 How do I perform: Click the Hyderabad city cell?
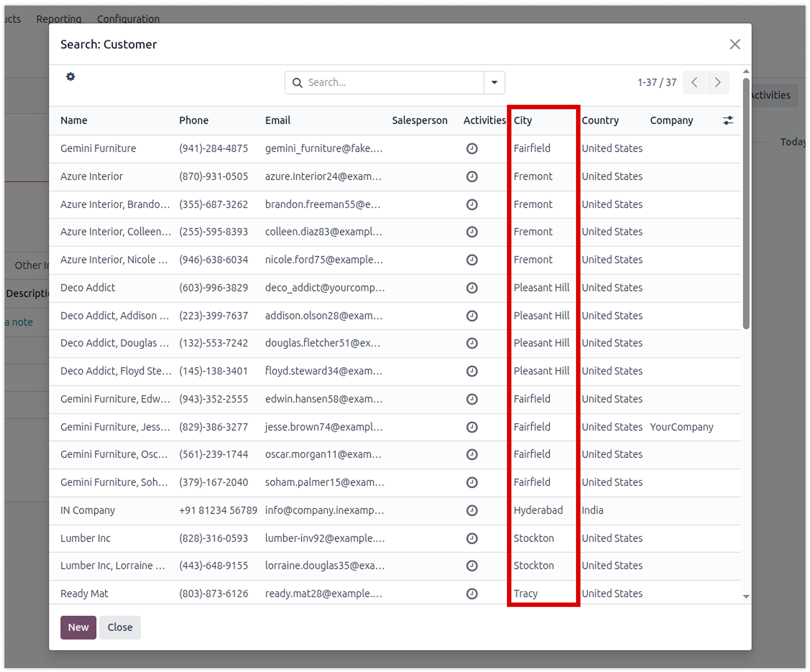coord(538,511)
